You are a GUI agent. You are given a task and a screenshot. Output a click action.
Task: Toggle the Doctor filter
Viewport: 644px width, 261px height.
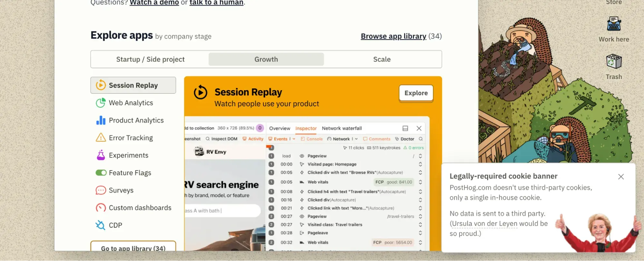[x=405, y=139]
